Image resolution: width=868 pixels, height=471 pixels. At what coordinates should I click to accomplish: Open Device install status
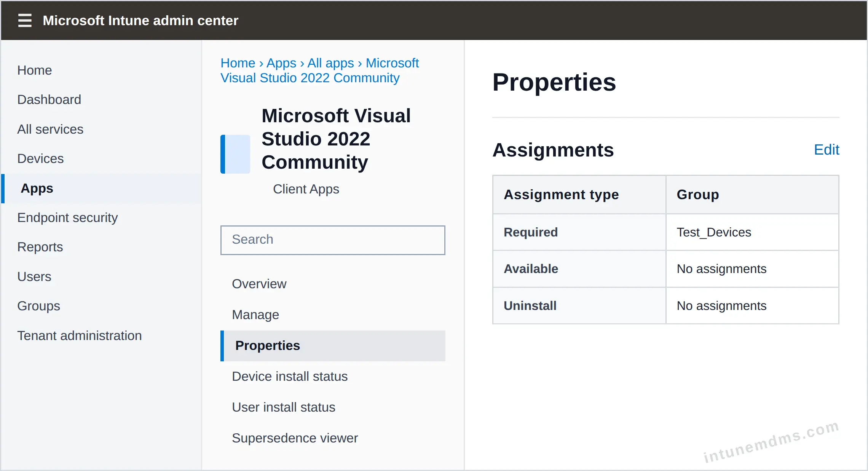tap(290, 376)
